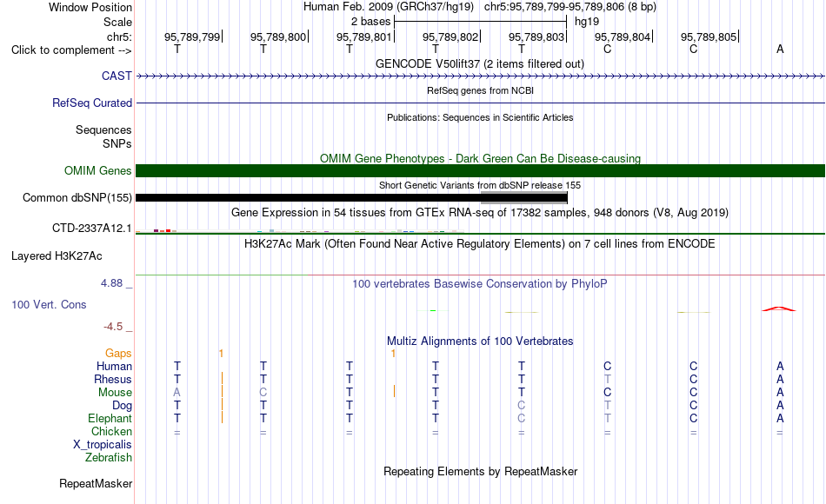Click the Window Position label
This screenshot has height=504, width=826.
[90, 7]
